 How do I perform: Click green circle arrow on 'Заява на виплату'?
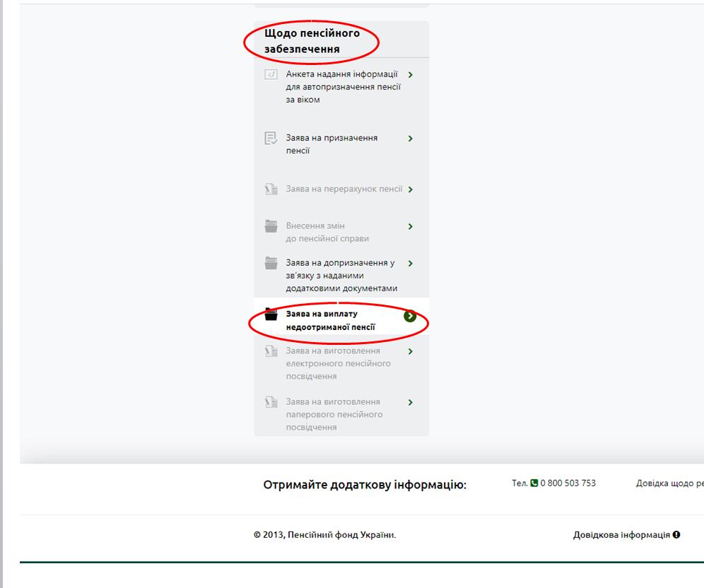410,316
